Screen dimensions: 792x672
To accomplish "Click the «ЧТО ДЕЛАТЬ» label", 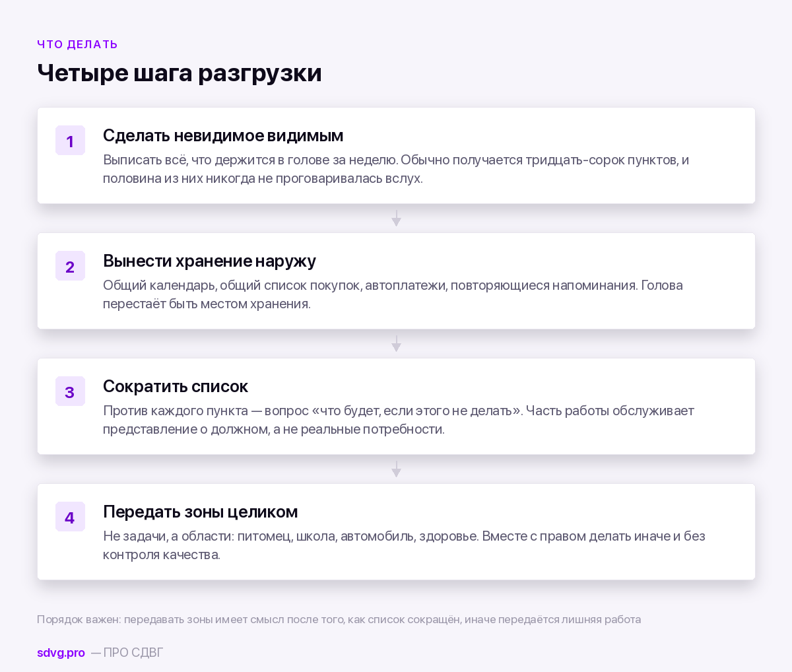I will click(77, 44).
